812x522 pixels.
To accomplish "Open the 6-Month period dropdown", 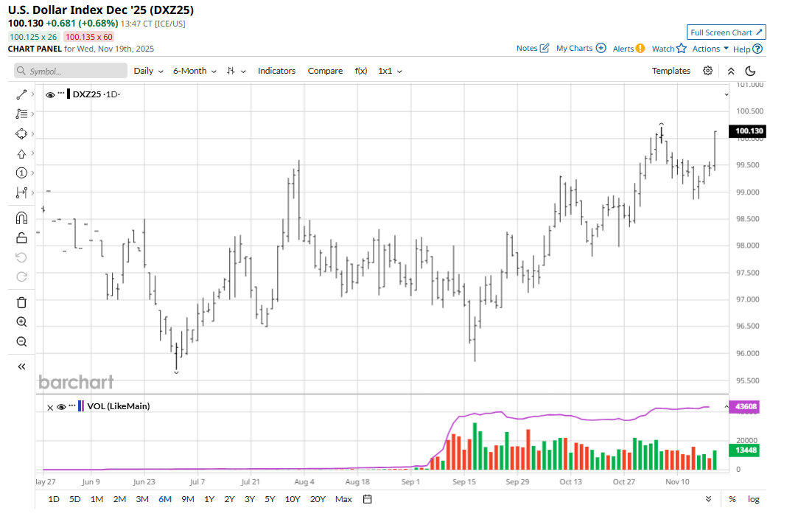I will point(195,71).
